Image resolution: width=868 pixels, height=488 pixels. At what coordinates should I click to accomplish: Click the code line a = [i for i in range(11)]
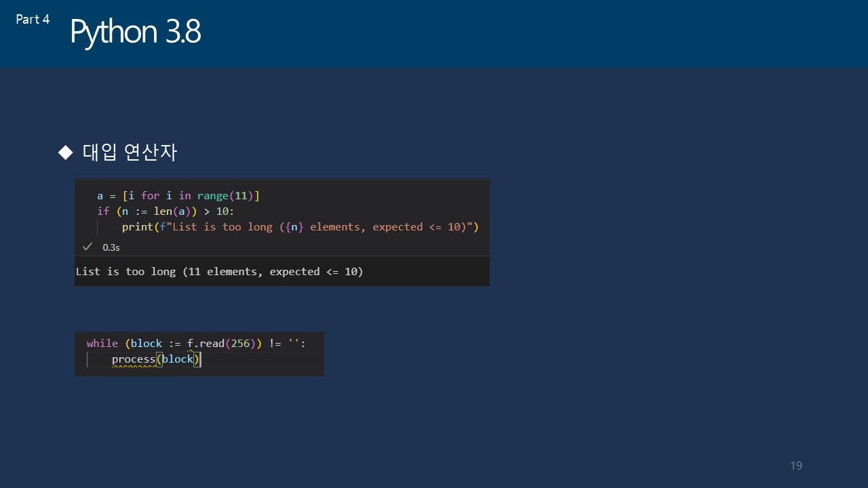click(178, 196)
